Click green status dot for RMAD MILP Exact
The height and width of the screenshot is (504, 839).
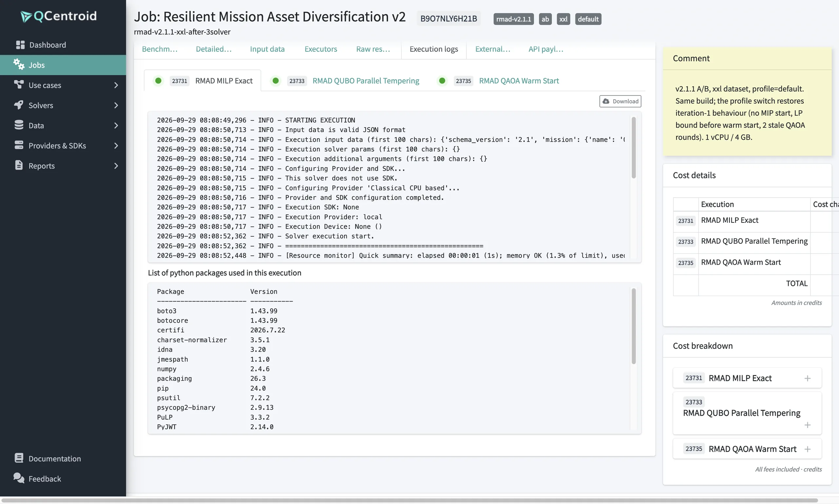click(158, 81)
